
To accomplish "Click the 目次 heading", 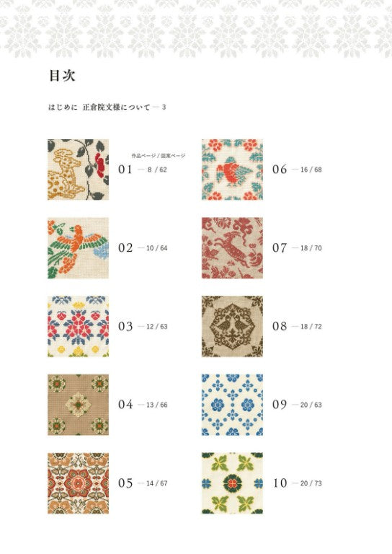I will click(x=62, y=76).
